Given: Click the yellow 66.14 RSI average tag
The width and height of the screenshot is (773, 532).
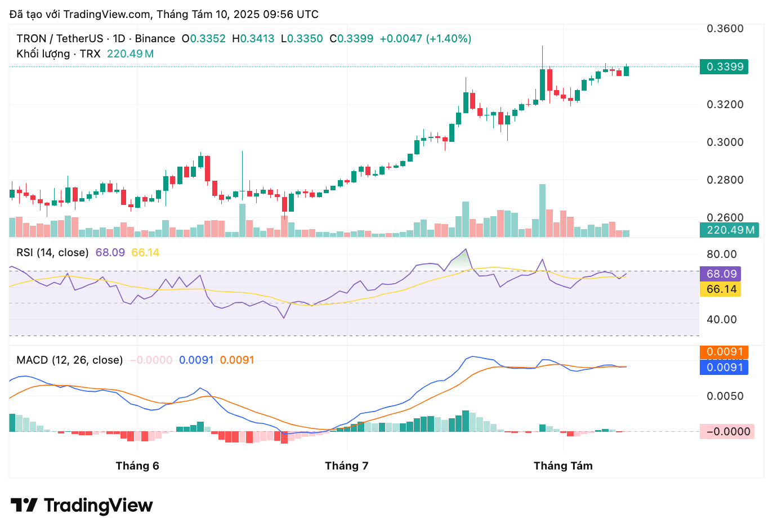Looking at the screenshot, I should point(721,289).
